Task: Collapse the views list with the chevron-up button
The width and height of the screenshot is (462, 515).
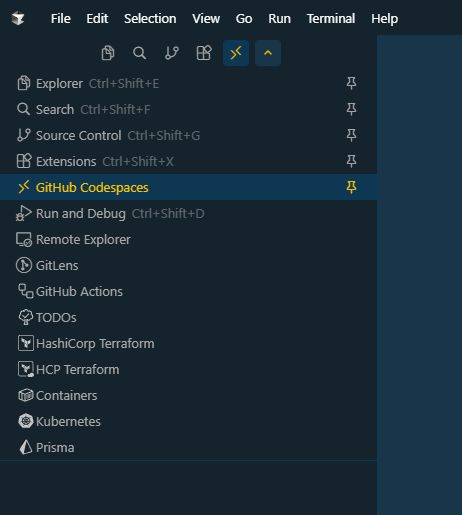Action: pyautogui.click(x=268, y=53)
